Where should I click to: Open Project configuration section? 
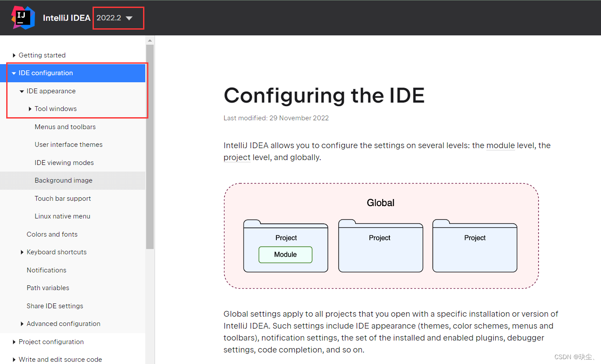click(51, 342)
